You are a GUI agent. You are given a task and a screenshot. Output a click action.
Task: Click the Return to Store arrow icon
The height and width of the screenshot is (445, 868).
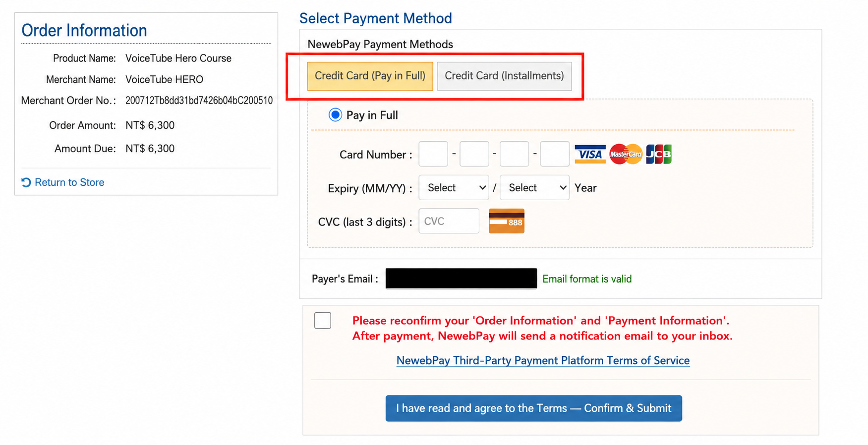coord(26,182)
